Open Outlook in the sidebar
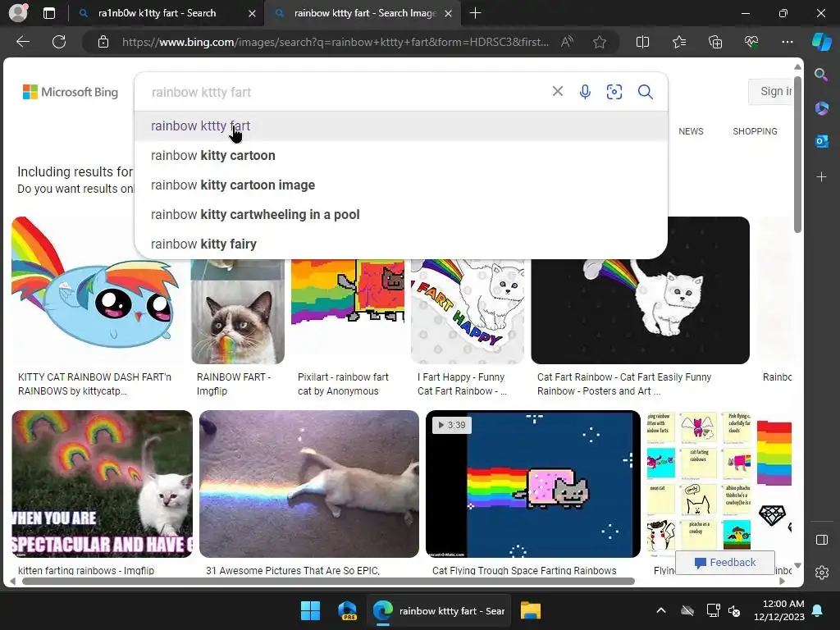 (x=821, y=141)
